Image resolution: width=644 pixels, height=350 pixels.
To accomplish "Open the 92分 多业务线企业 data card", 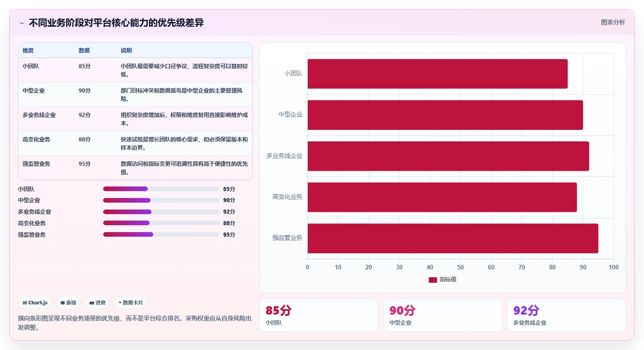I will [566, 315].
